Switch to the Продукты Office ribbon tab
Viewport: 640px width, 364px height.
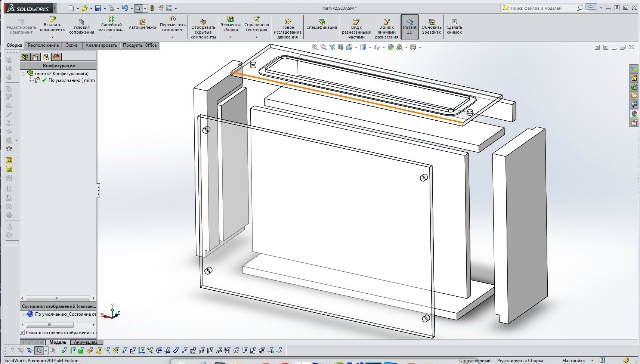(x=139, y=45)
